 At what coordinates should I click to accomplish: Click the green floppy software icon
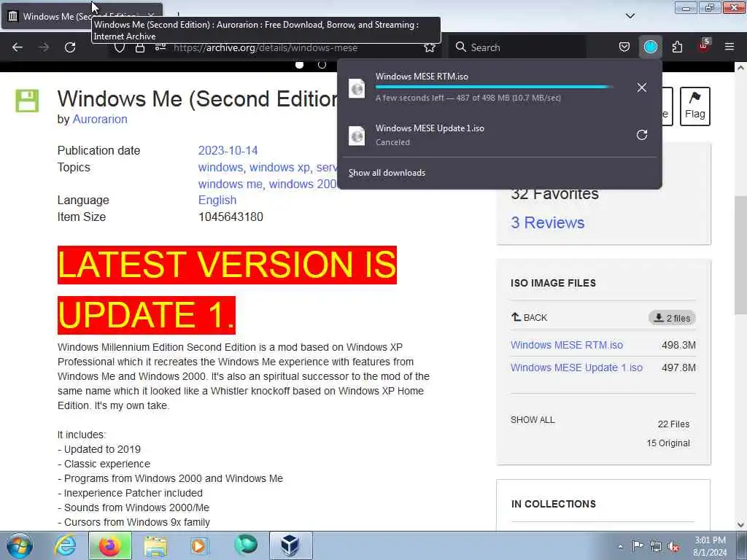(x=27, y=101)
